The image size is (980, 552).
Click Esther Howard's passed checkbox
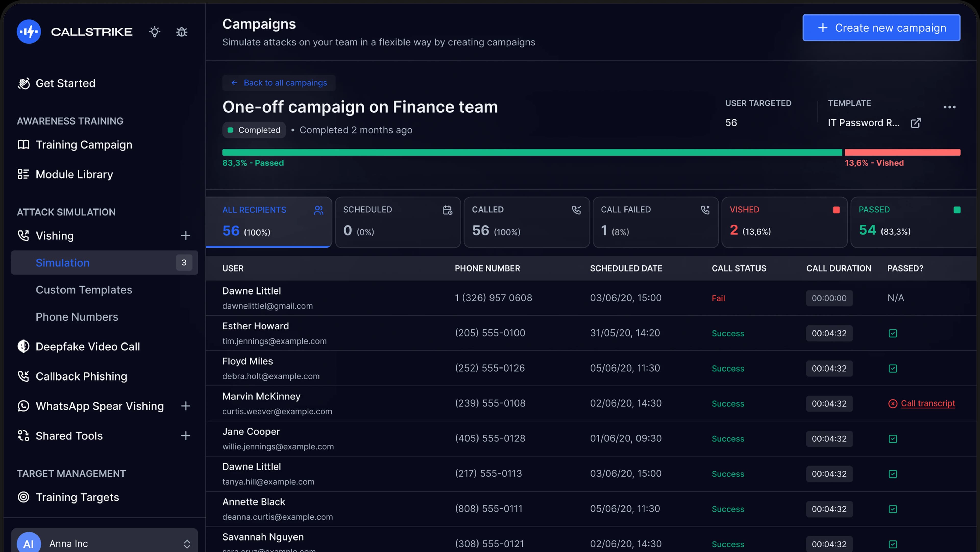(892, 333)
